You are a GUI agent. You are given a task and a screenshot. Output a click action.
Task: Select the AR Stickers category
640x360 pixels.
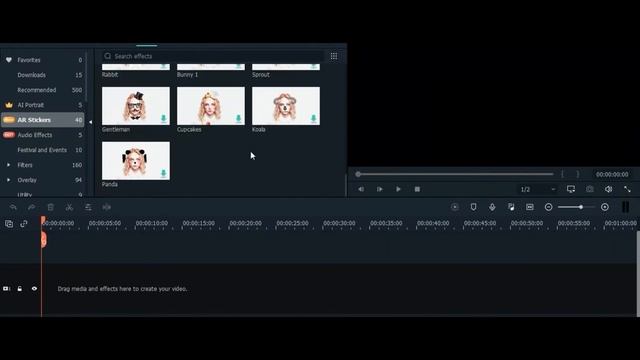pyautogui.click(x=42, y=120)
